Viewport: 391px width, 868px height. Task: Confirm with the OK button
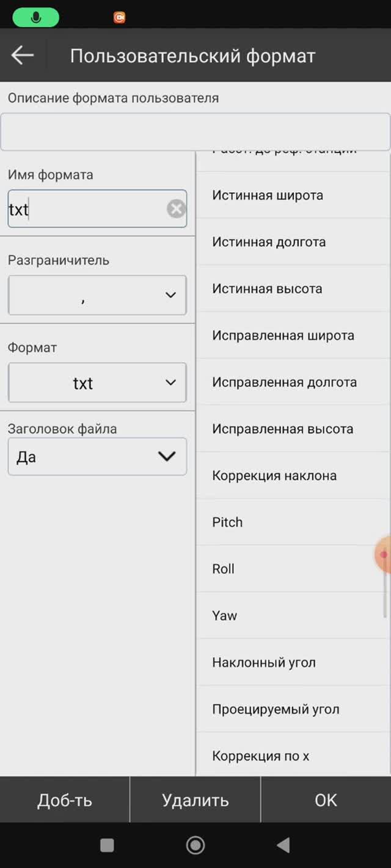point(326,800)
